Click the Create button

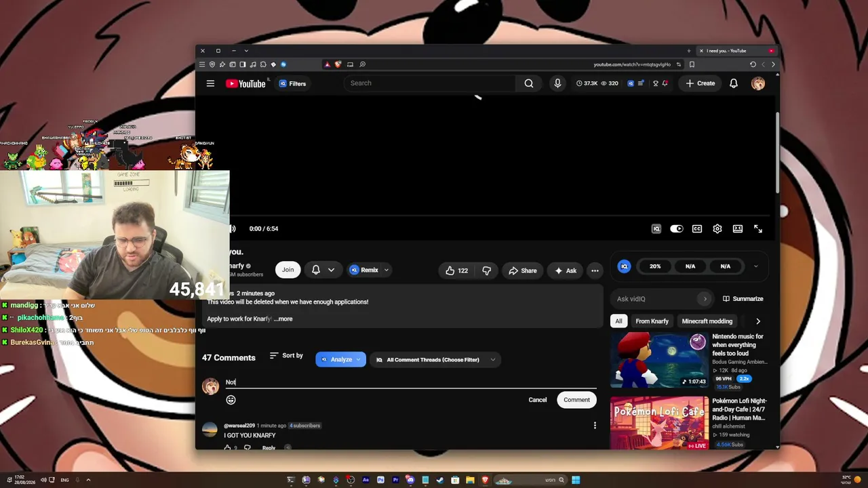click(x=701, y=83)
